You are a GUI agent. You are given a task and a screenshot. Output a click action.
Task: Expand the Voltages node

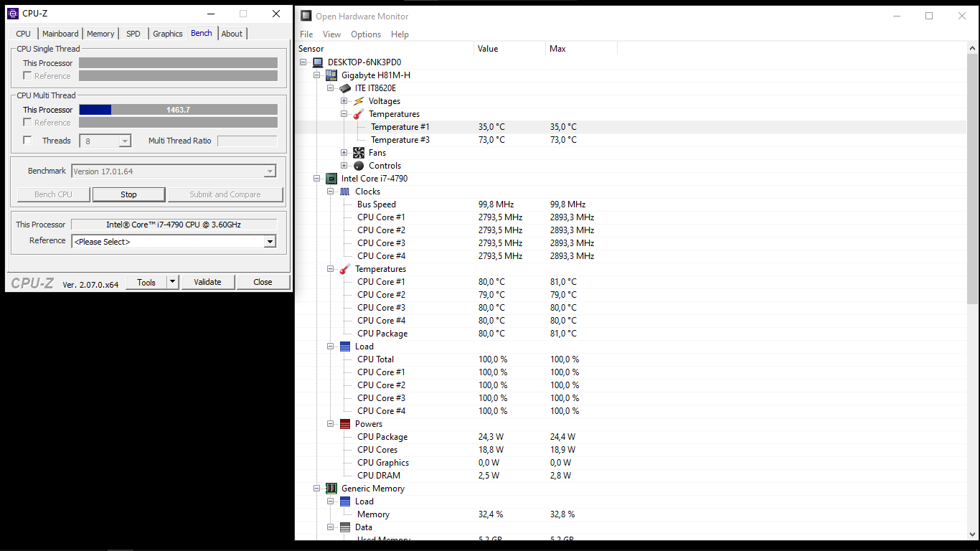[344, 101]
